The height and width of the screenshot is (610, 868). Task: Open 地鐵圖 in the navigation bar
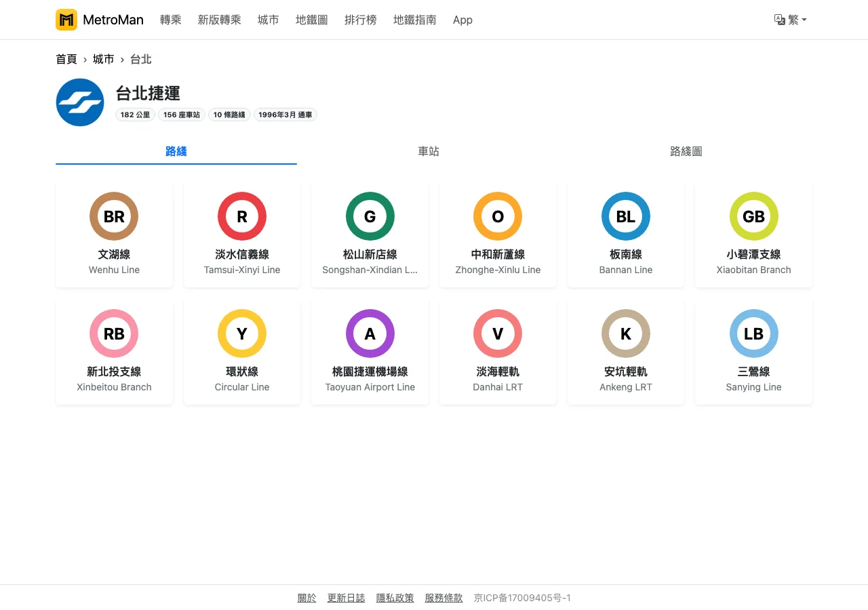[312, 20]
